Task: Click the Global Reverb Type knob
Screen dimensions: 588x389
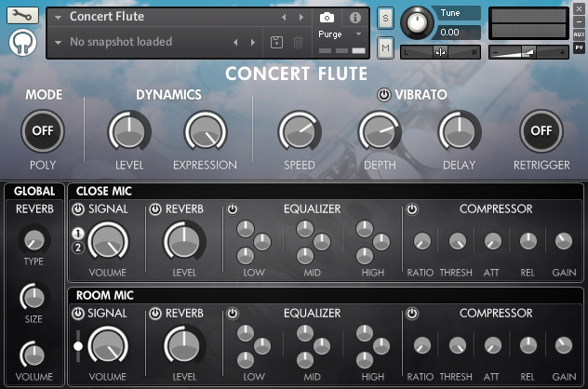Action: coord(34,240)
